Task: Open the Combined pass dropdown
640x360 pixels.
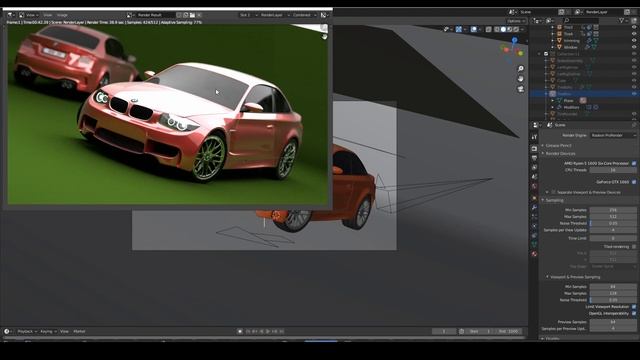Action: click(304, 15)
